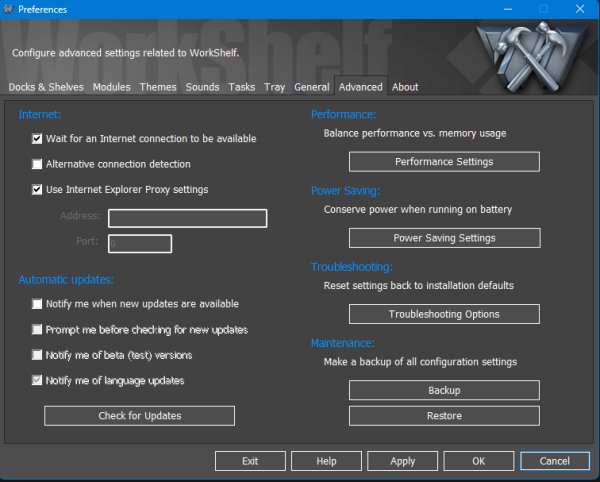
Task: Click Check for Updates
Action: coord(139,415)
